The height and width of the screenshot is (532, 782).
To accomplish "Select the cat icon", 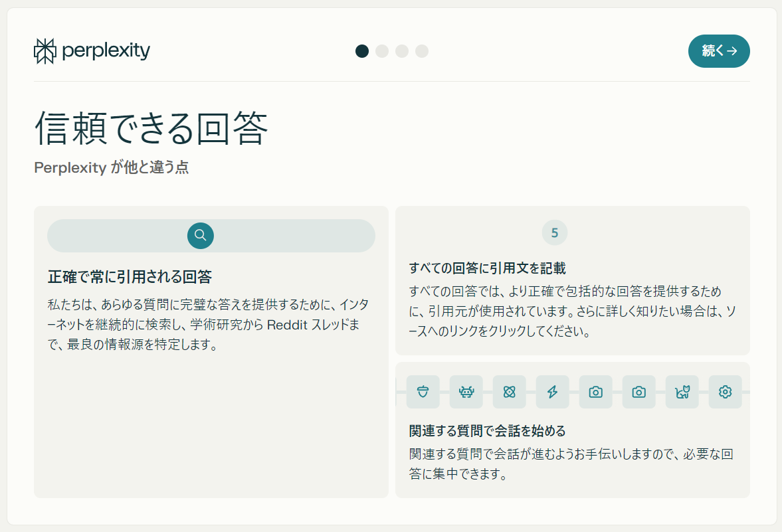I will [x=682, y=392].
